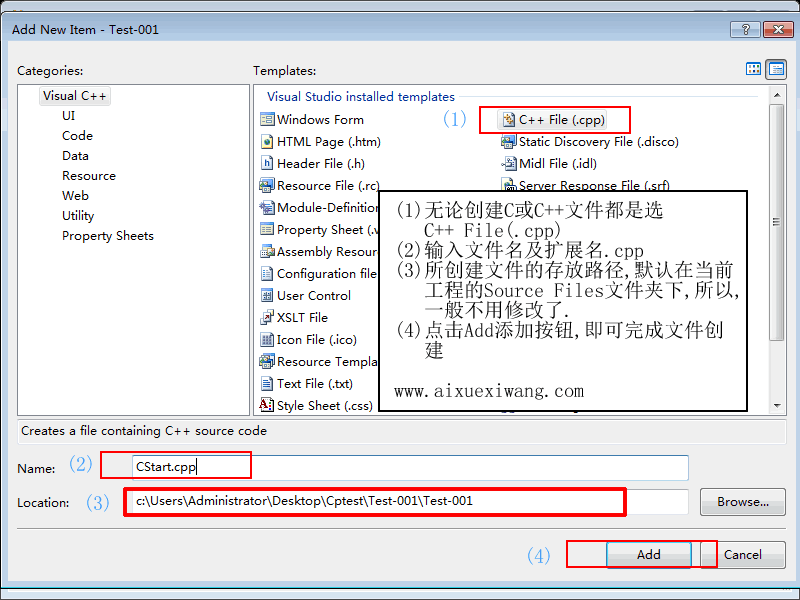Click Browse to choose a location
Screen dimensions: 800x600
742,502
